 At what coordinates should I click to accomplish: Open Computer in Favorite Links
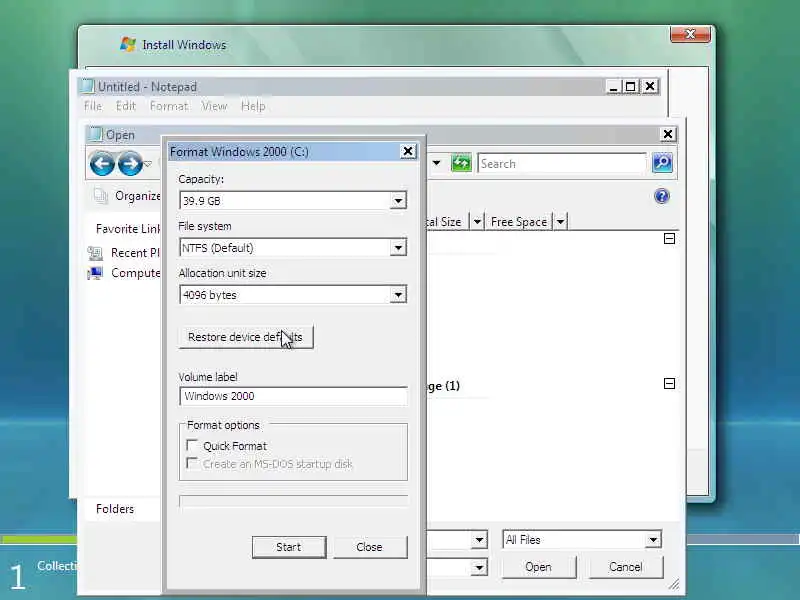tap(124, 273)
